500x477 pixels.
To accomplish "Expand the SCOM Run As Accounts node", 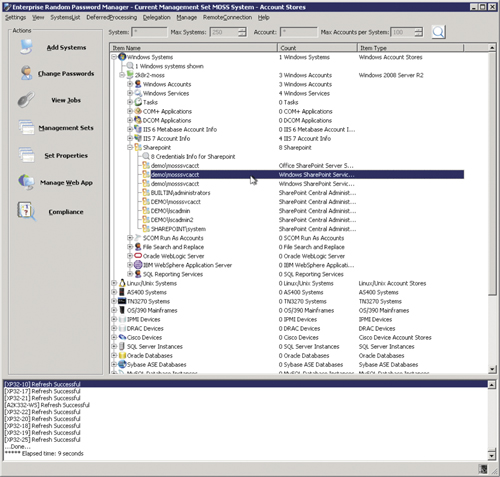I will point(130,238).
